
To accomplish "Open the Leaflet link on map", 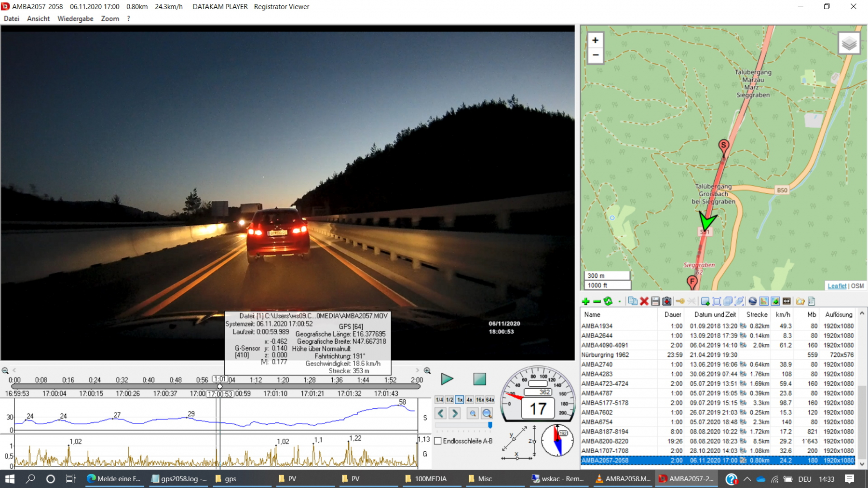I will (837, 286).
